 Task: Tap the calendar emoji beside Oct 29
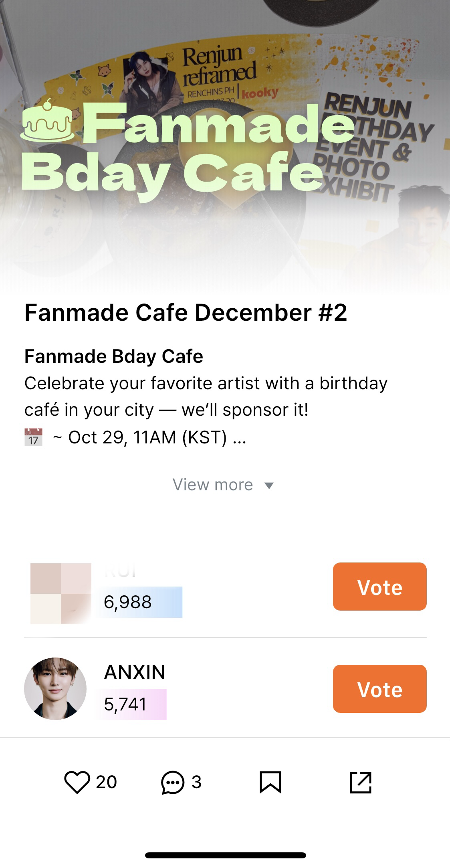[x=33, y=437]
